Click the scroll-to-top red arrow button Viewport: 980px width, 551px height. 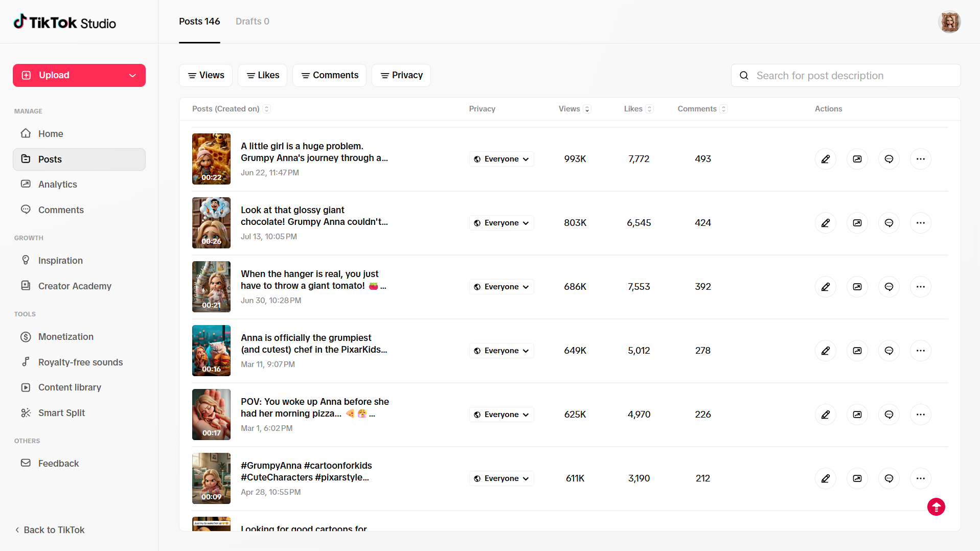936,507
